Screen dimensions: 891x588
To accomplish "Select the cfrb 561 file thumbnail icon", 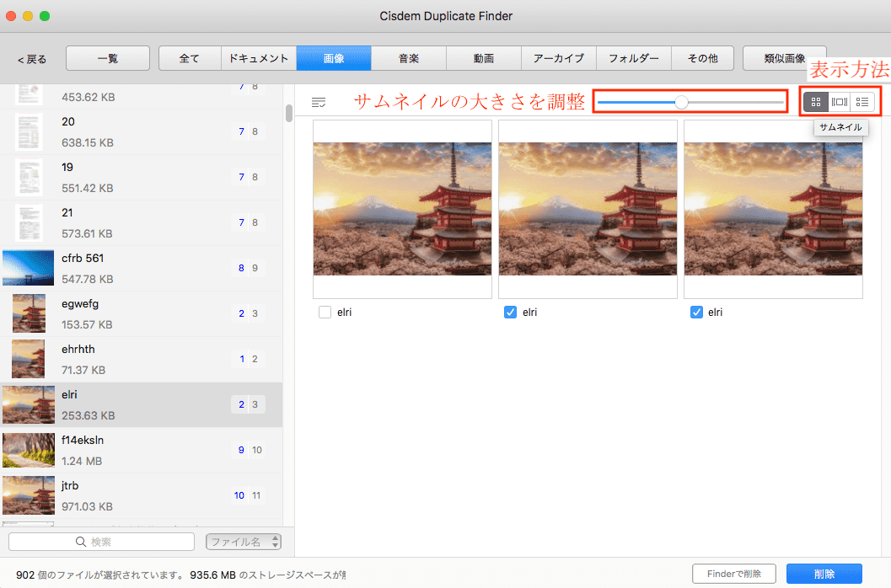I will click(x=28, y=268).
